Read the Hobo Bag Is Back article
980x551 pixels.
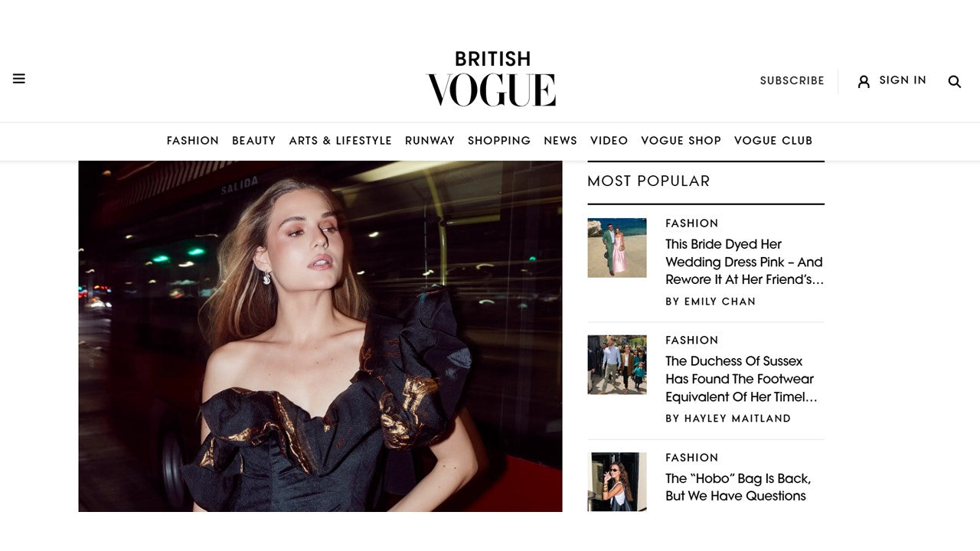[738, 487]
